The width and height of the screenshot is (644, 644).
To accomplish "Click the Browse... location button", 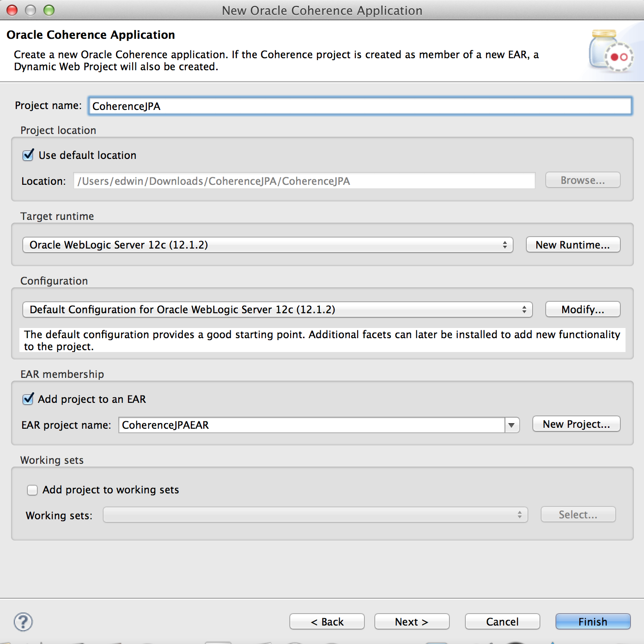I will click(x=583, y=180).
